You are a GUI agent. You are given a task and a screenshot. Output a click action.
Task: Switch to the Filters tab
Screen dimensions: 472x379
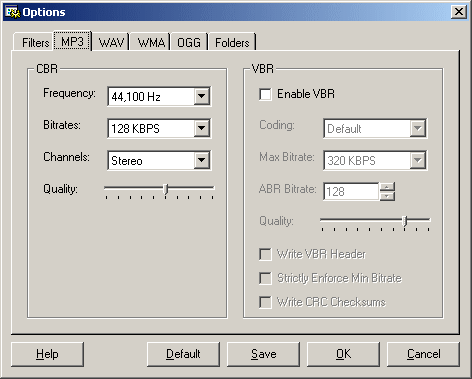(x=34, y=42)
